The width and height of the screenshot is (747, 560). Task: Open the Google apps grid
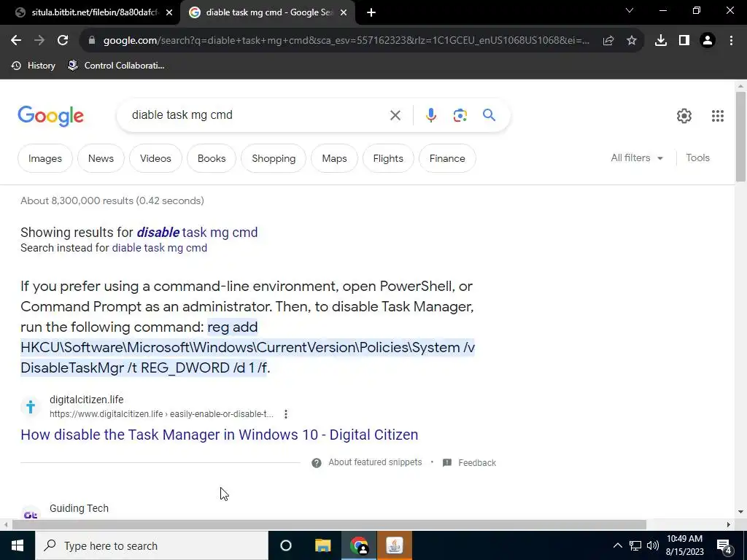click(x=718, y=116)
